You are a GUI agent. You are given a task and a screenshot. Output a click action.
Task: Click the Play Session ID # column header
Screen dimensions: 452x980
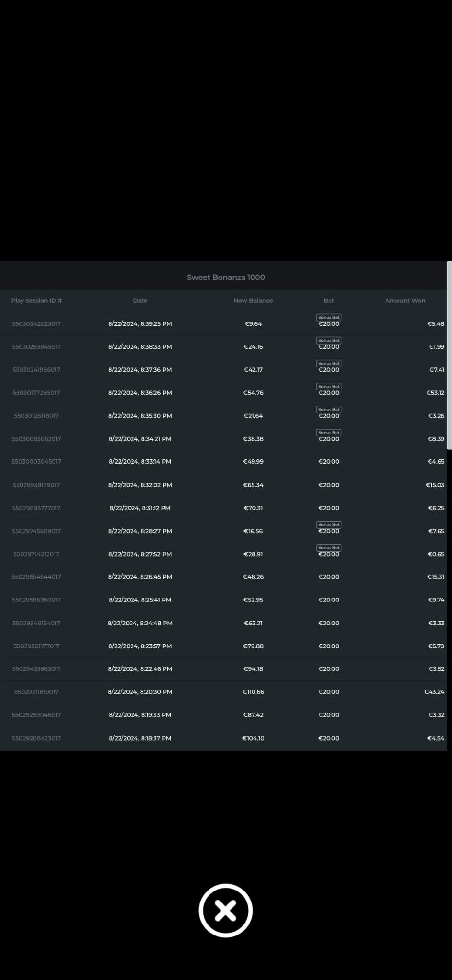pyautogui.click(x=37, y=301)
